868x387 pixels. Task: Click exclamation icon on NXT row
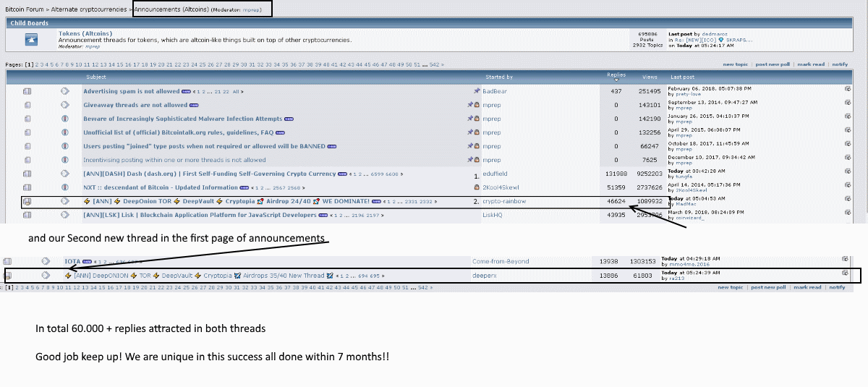click(64, 187)
